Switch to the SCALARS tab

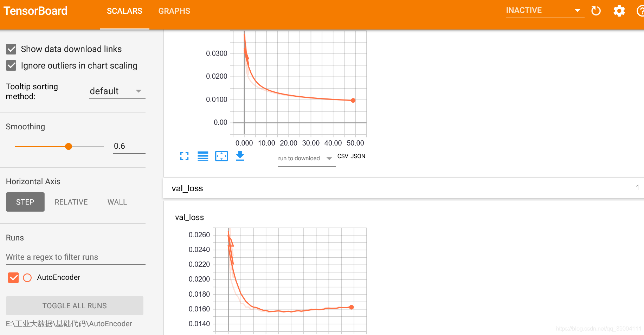click(x=124, y=11)
